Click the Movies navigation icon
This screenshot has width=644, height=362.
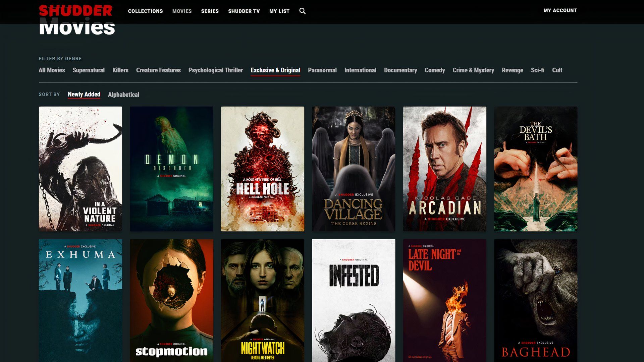tap(182, 11)
